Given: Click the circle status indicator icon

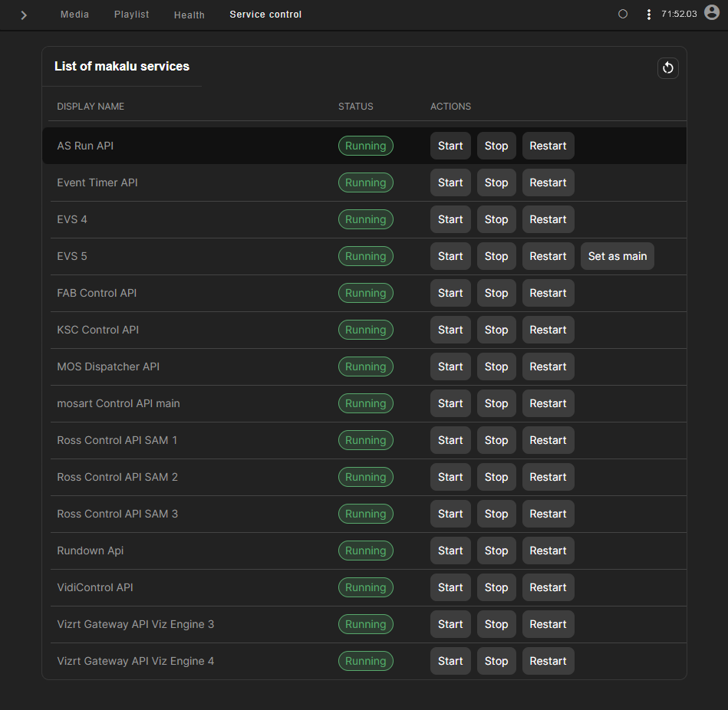Looking at the screenshot, I should 623,15.
